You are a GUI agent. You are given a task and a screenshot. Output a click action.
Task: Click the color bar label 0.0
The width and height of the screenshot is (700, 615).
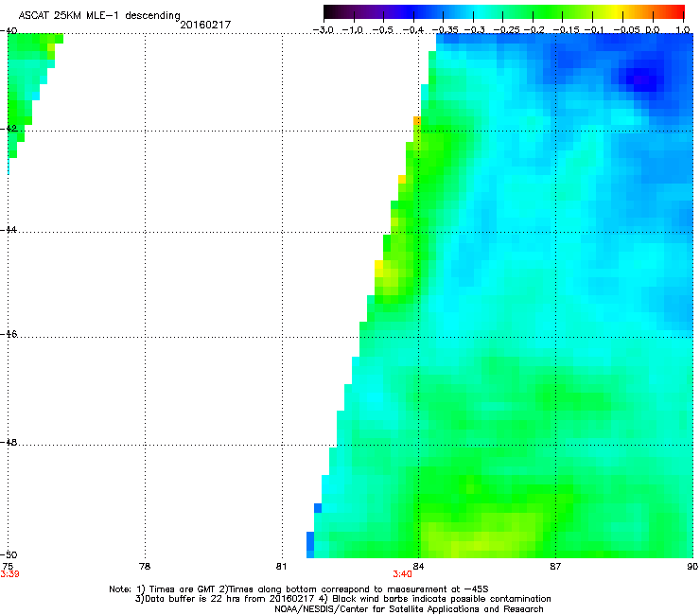653,30
